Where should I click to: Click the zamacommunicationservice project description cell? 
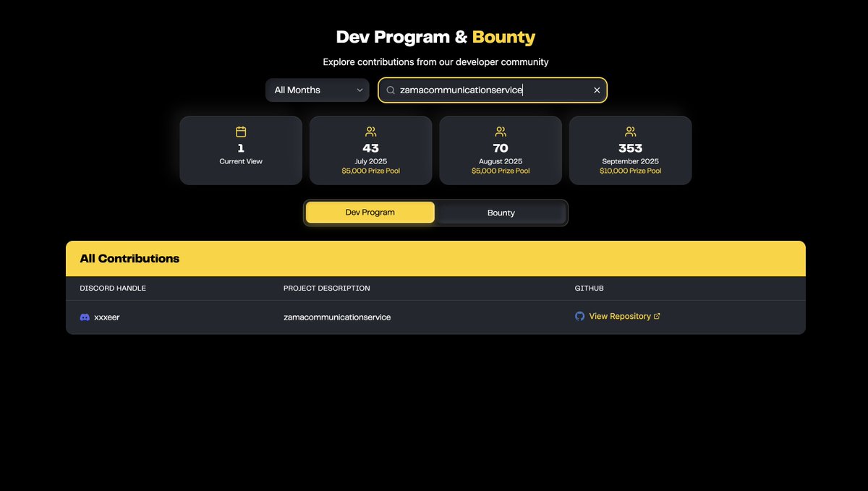(337, 317)
